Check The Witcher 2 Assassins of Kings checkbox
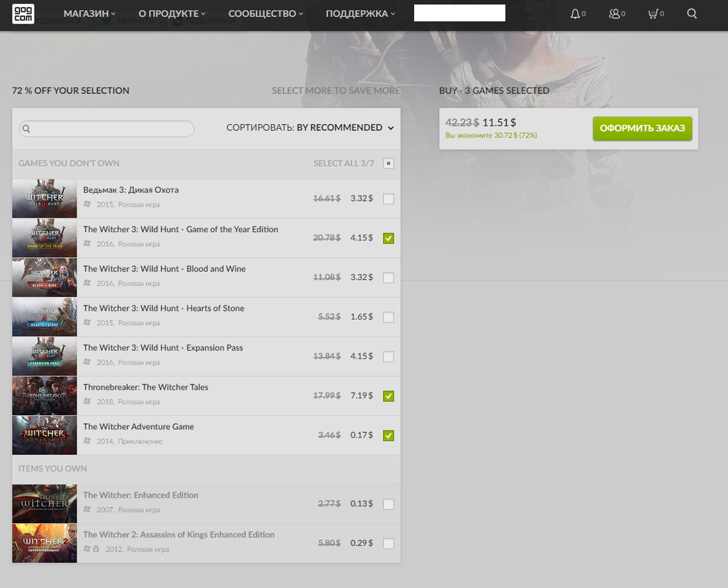Screen dimensions: 728x588 tap(388, 543)
